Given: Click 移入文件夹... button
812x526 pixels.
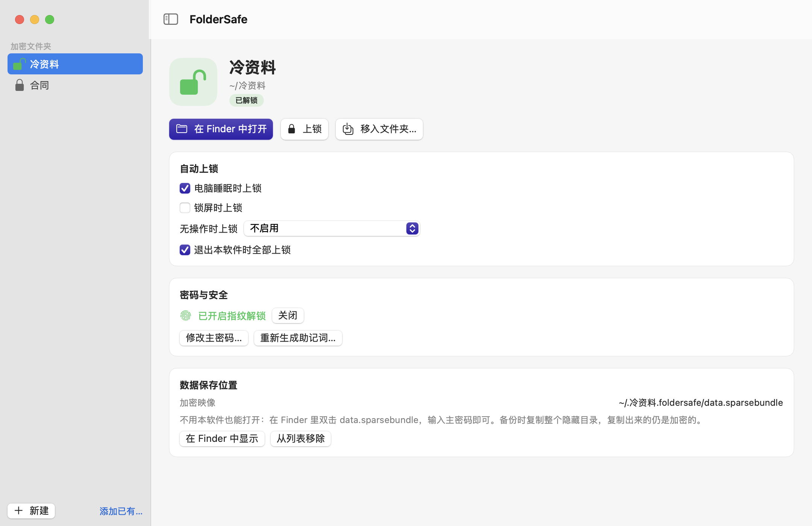Looking at the screenshot, I should 379,129.
